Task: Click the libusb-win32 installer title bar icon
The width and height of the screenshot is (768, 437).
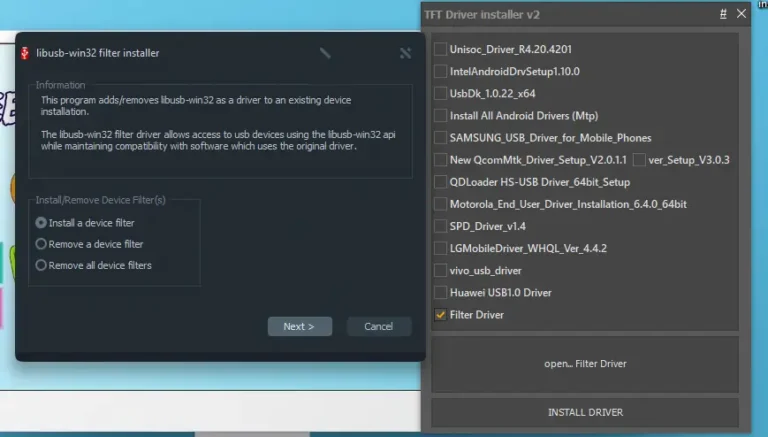Action: click(x=24, y=53)
